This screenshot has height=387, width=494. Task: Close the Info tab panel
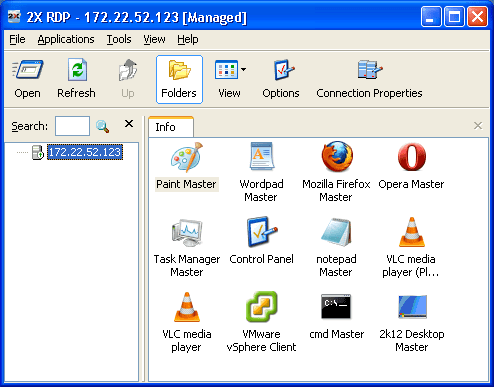[478, 126]
